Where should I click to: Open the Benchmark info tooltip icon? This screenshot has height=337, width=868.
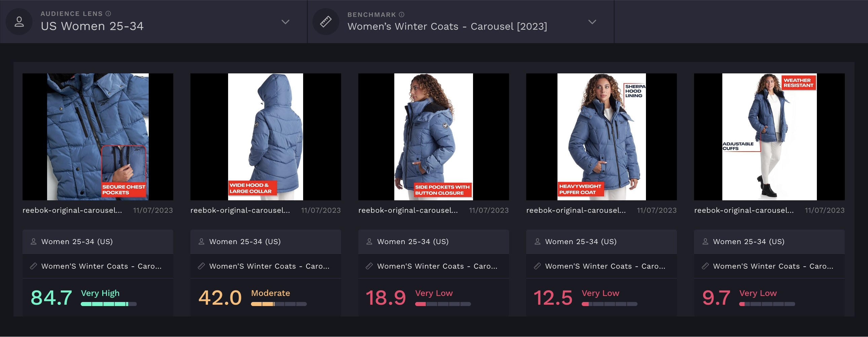[x=402, y=14]
